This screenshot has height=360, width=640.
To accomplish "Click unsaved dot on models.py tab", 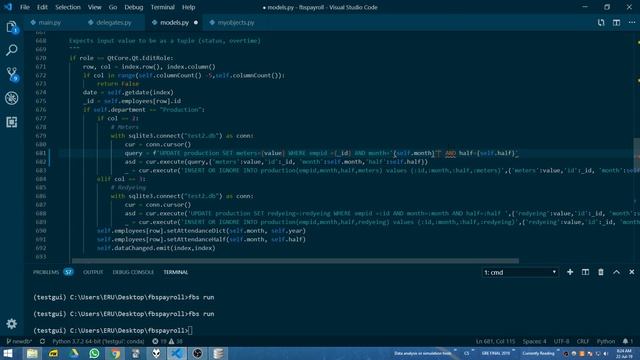I will pyautogui.click(x=196, y=22).
